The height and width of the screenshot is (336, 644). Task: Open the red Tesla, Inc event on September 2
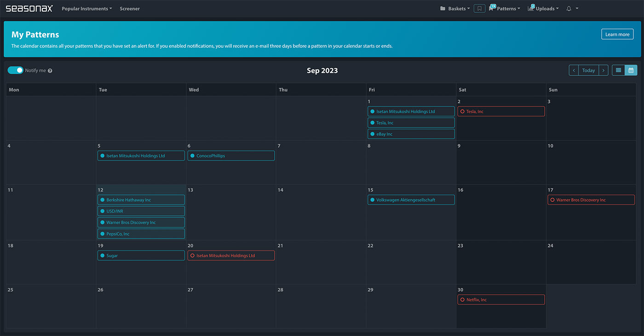pos(501,111)
